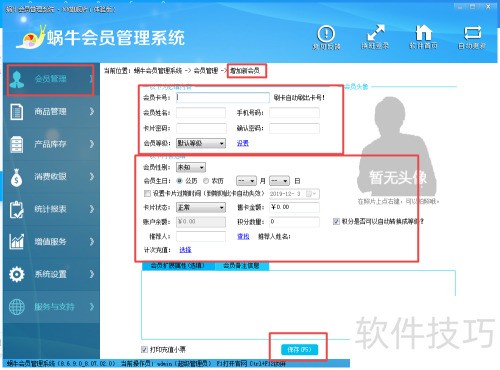500x370 pixels.
Task: Open the birthday month dropdown before 月
Action: tap(246, 181)
